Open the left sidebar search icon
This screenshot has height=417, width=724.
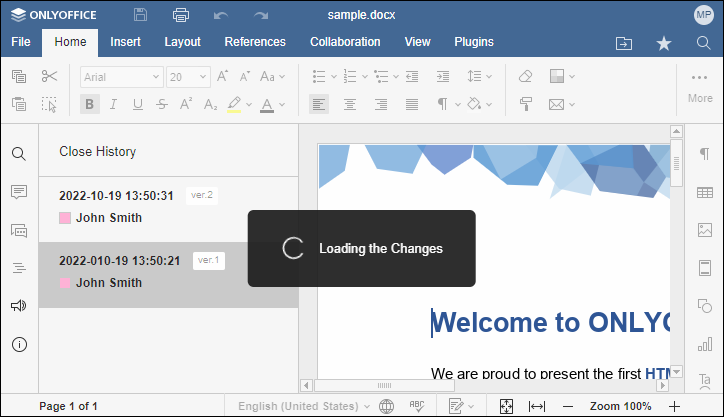(x=19, y=154)
